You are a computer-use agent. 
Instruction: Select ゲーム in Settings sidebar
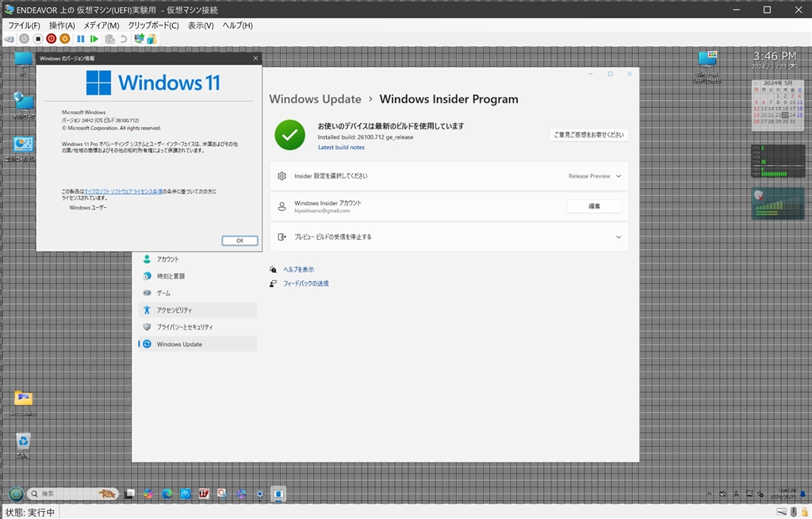click(197, 294)
